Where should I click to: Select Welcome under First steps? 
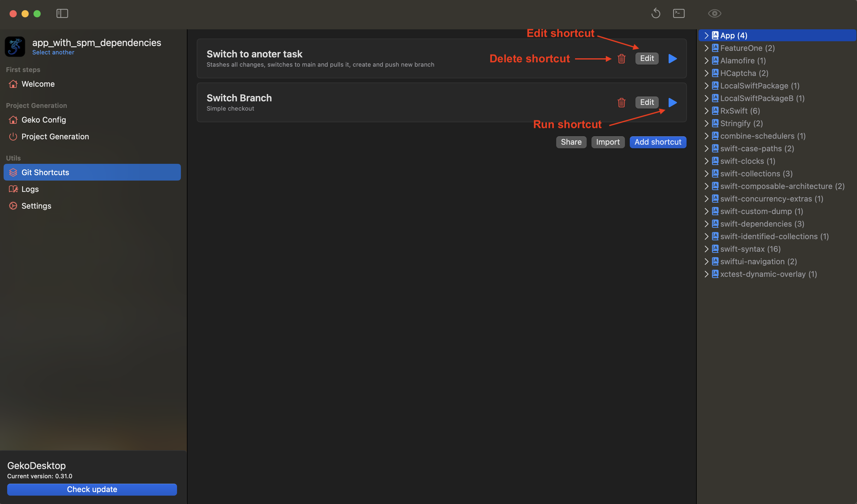pyautogui.click(x=38, y=84)
